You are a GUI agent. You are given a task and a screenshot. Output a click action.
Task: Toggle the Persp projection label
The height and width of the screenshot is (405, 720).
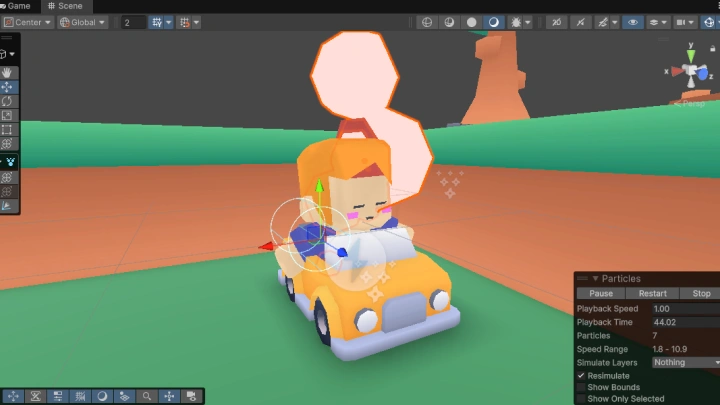pos(689,104)
